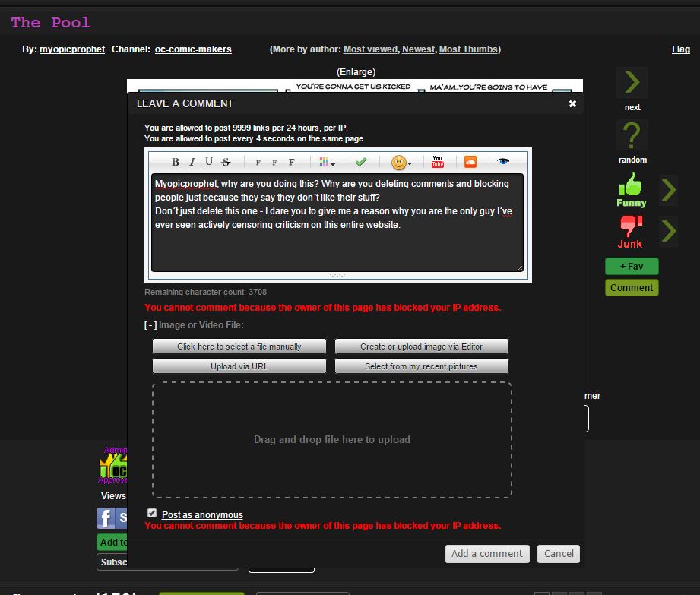Apply italic formatting to comment text

tap(192, 162)
